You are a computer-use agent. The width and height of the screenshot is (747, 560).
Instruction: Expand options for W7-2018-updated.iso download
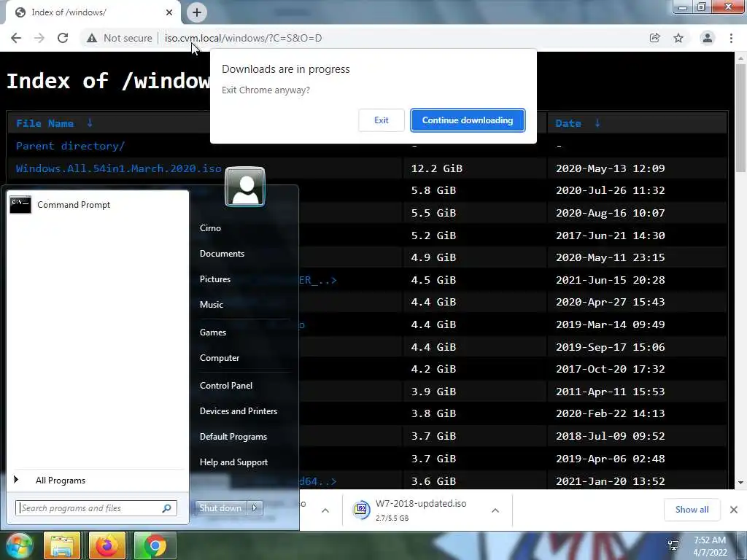495,510
